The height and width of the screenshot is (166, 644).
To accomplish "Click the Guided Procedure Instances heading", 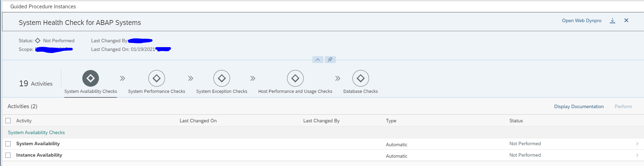I will point(43,6).
